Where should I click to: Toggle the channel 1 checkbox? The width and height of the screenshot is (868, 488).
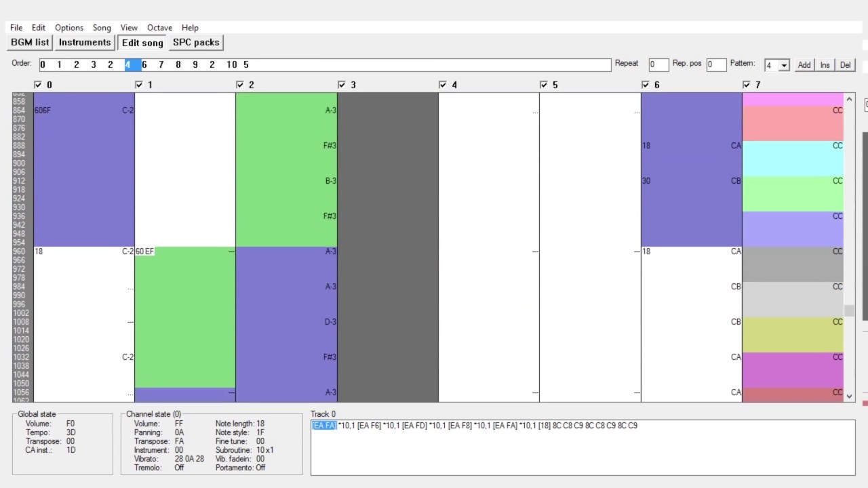click(139, 85)
